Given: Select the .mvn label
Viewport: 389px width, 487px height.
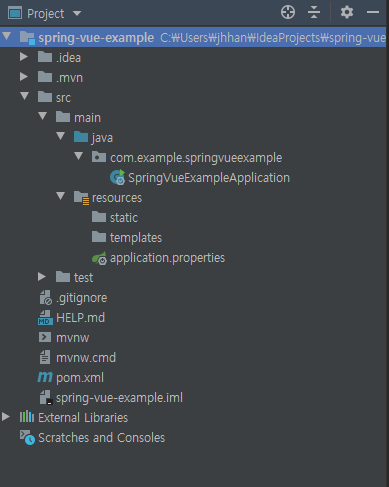Looking at the screenshot, I should pos(69,78).
